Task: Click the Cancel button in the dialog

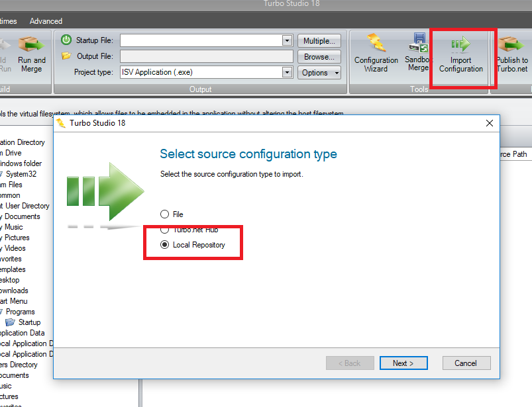Action: [466, 363]
